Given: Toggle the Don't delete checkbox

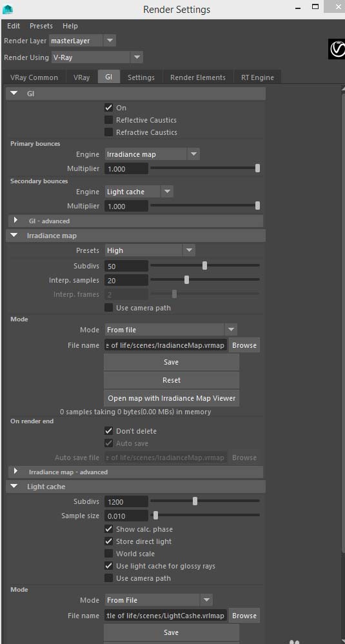Looking at the screenshot, I should coord(109,431).
